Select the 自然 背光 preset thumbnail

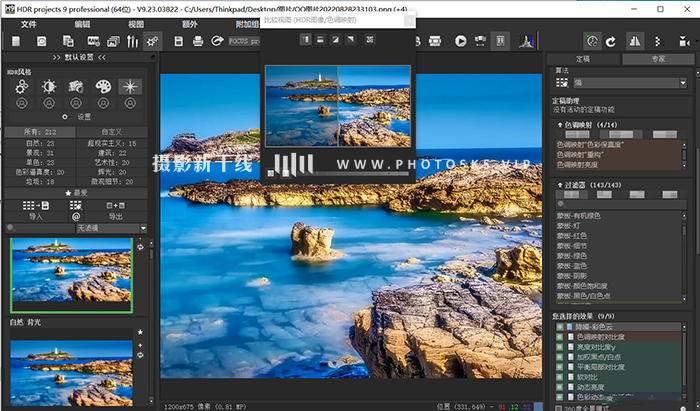coord(71,373)
